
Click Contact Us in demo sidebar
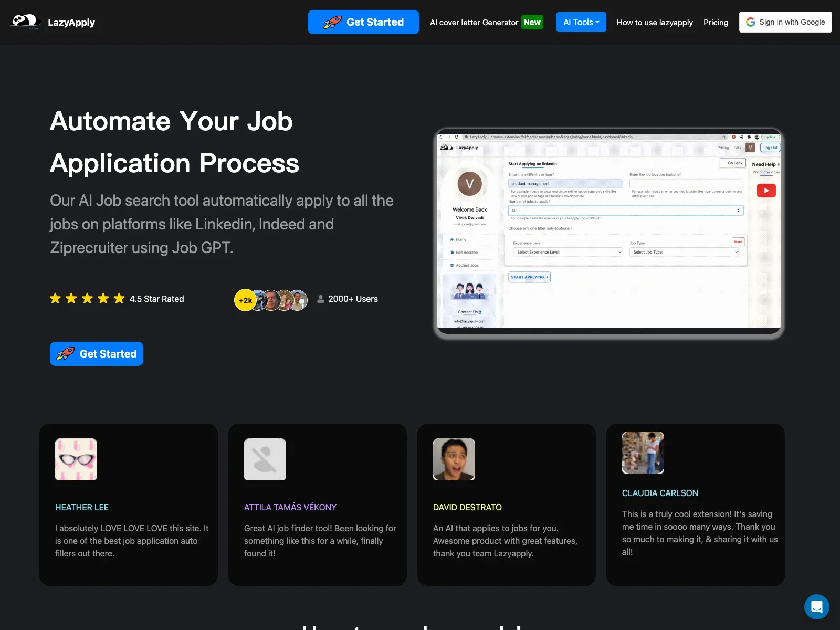coord(469,312)
